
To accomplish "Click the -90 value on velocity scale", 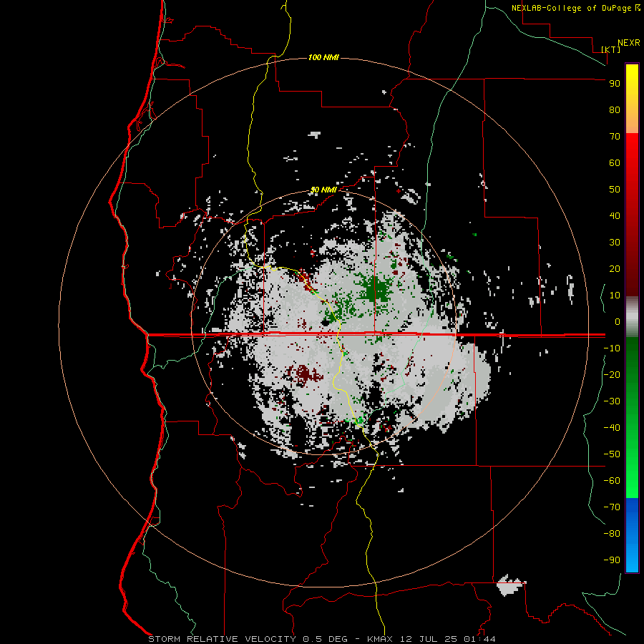I will (x=612, y=560).
